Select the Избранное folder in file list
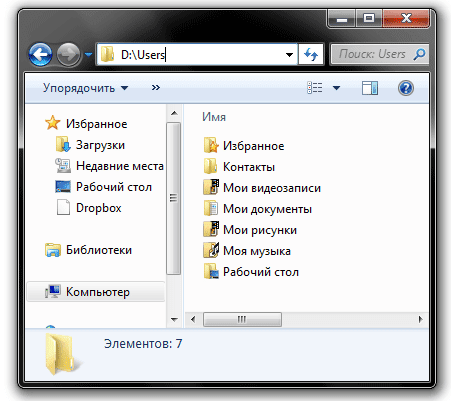This screenshot has width=451, height=401. click(244, 146)
